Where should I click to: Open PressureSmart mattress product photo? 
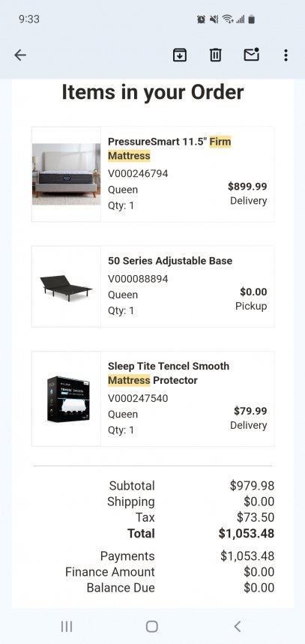point(66,174)
